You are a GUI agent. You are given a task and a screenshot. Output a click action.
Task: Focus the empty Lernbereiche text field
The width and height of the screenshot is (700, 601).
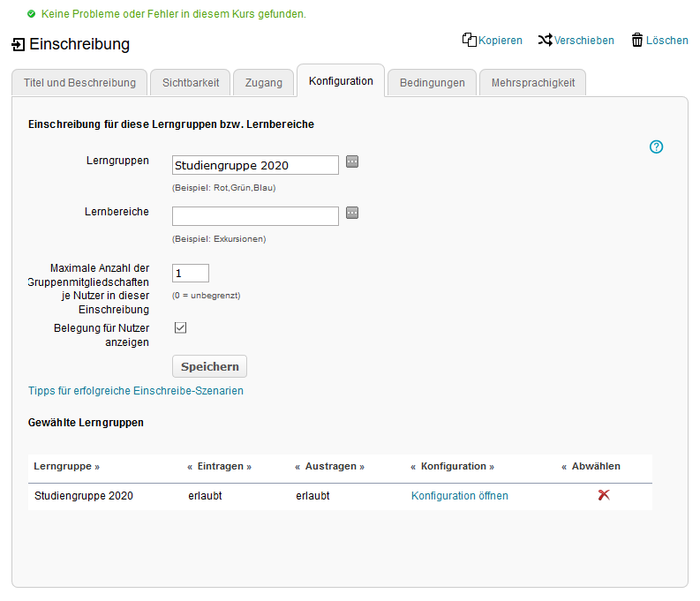(x=255, y=216)
